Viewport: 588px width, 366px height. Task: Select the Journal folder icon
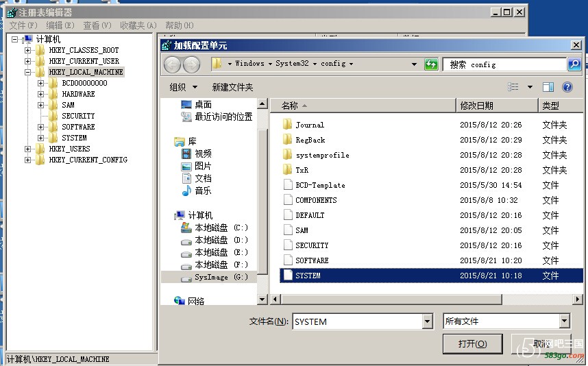(288, 125)
